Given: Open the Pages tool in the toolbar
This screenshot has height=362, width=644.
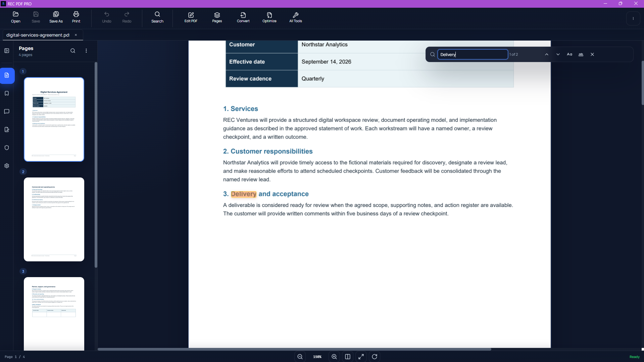Looking at the screenshot, I should [217, 17].
